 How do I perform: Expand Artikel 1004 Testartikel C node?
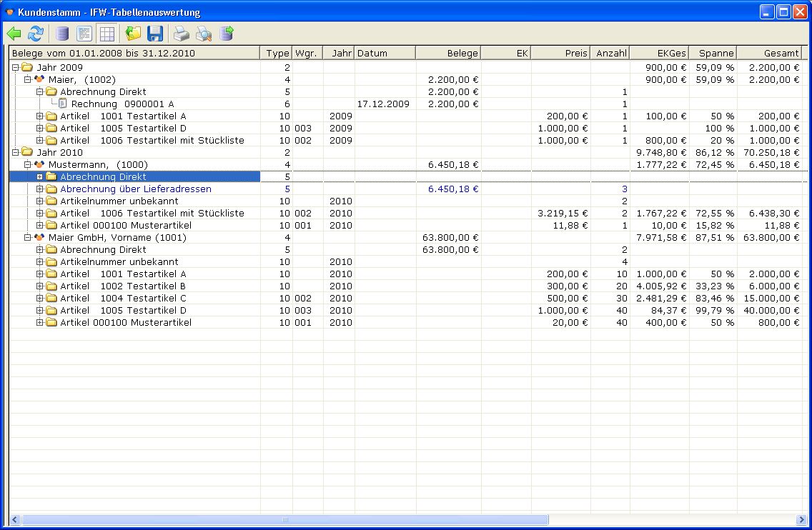[x=40, y=299]
